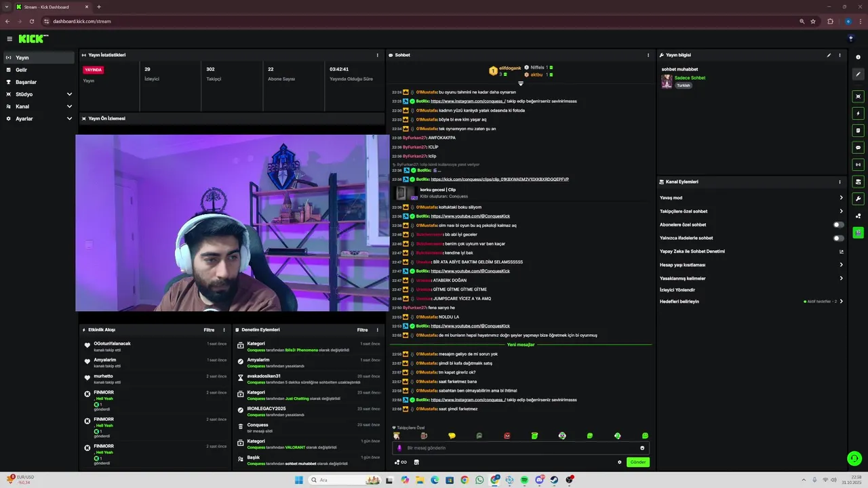Select the Stream - Kick Dashboard browser tab
868x488 pixels.
(53, 7)
